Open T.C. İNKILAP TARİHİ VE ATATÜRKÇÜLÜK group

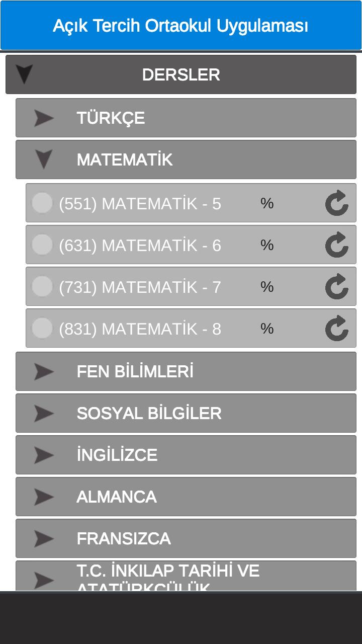pos(186,576)
